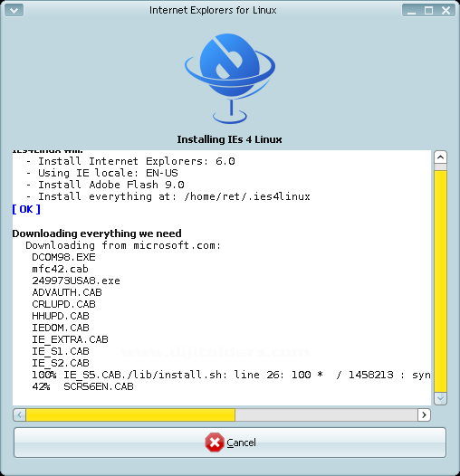Viewport: 460px width, 476px height.
Task: Click the window title 'Internet Explorers for Linux'
Action: pos(213,10)
